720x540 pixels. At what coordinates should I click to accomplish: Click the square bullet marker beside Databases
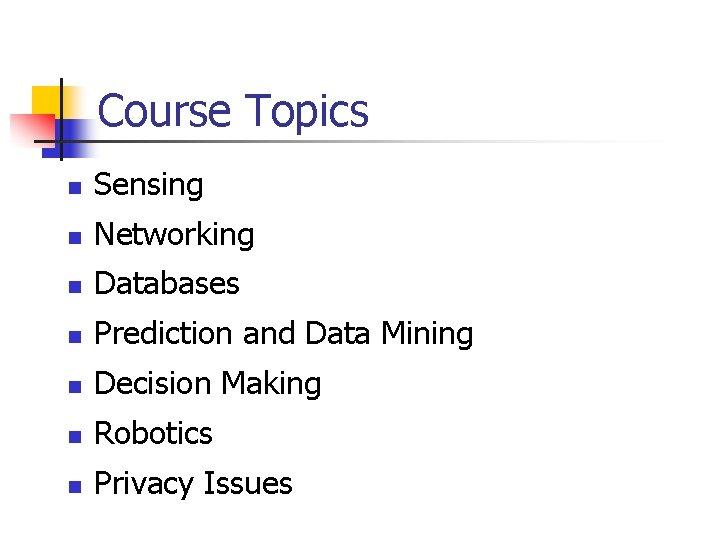(x=72, y=287)
